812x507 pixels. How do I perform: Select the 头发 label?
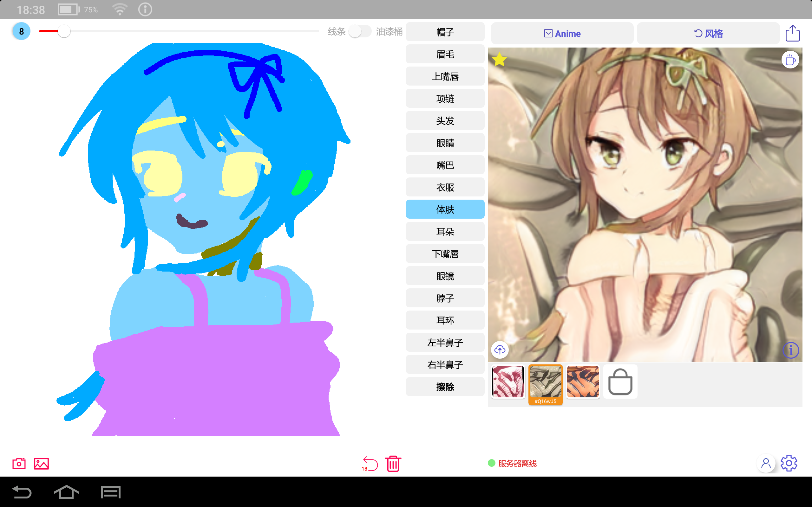click(445, 121)
